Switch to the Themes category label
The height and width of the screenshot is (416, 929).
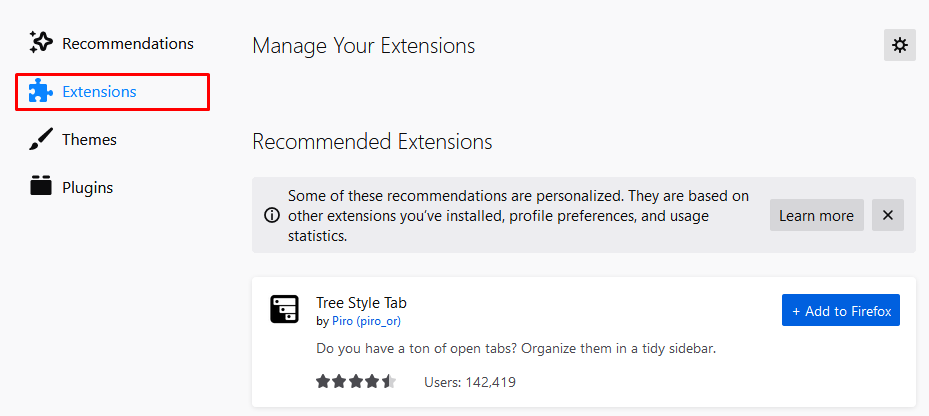pos(89,140)
